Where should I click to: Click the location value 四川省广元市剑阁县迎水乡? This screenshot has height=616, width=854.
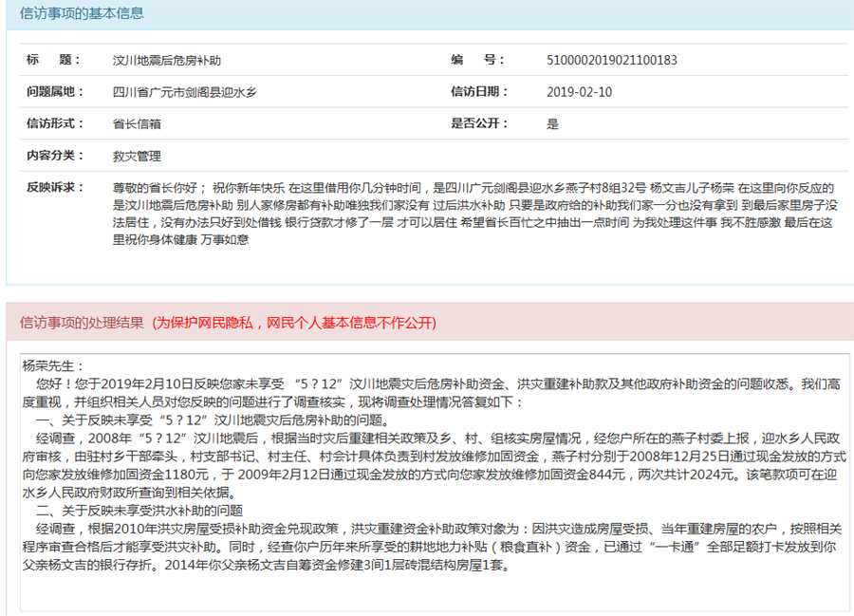(x=184, y=92)
